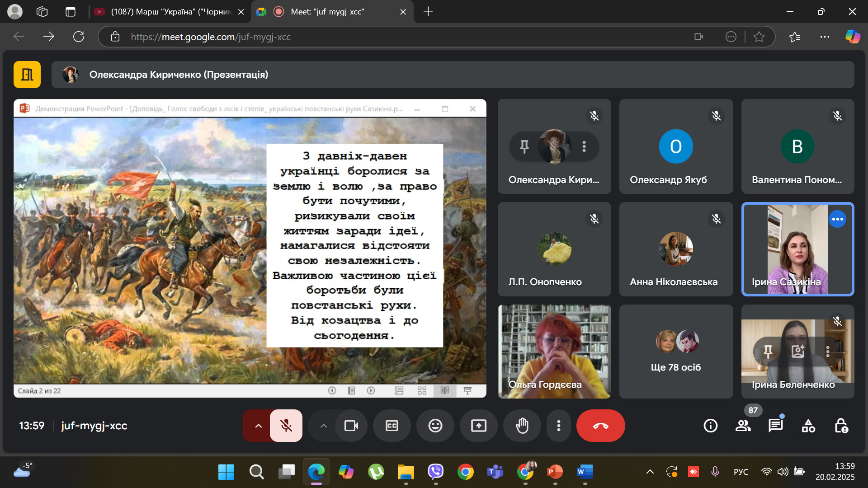
Task: Send a reaction emoji
Action: pos(435,426)
